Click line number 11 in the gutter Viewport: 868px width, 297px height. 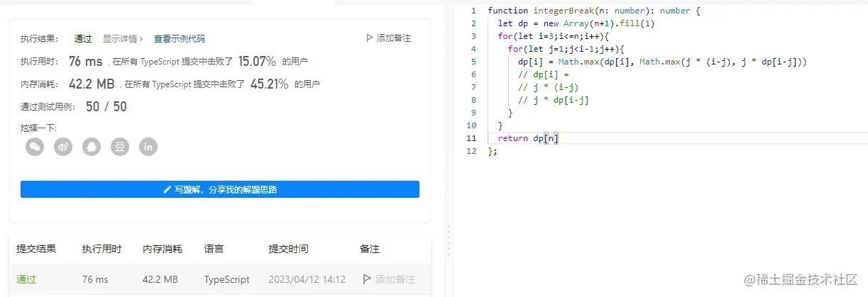pos(472,138)
